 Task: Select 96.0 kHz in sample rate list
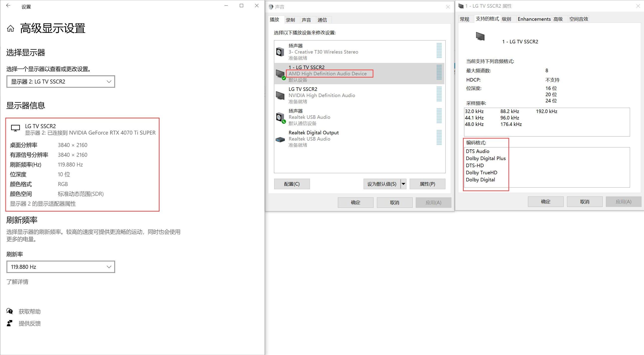click(510, 118)
